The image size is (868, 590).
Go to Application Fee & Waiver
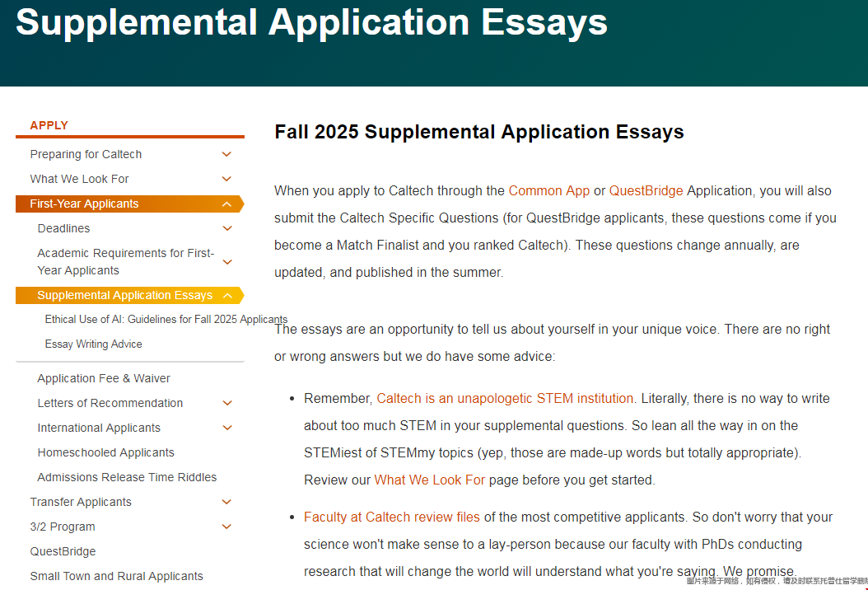point(104,378)
